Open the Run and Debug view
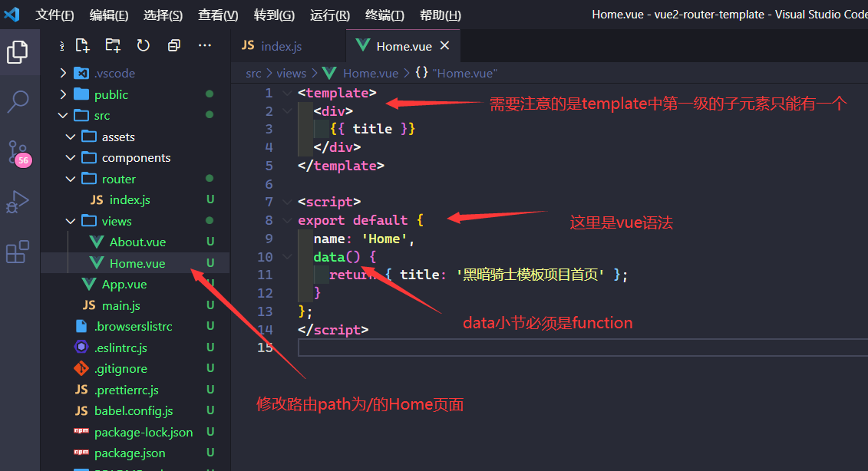The width and height of the screenshot is (868, 471). (x=18, y=203)
